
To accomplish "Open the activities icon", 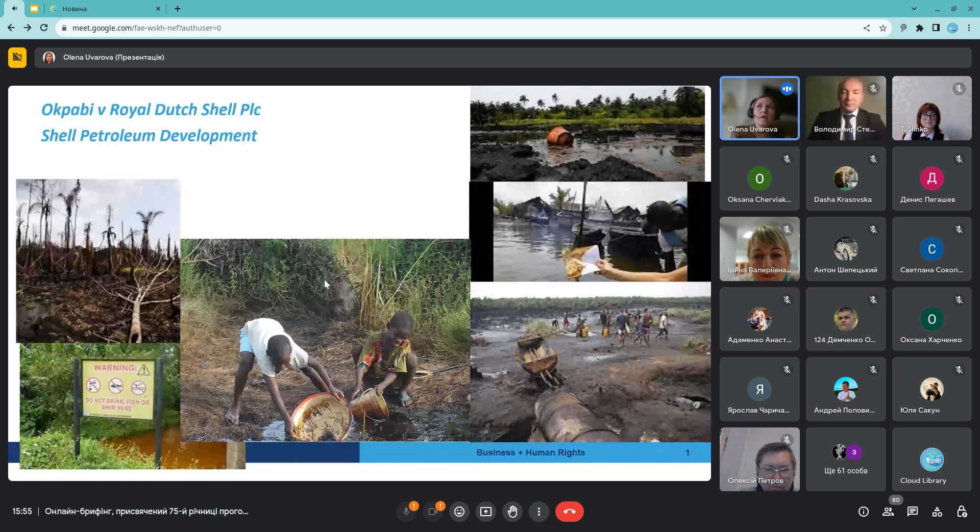I will click(x=937, y=512).
